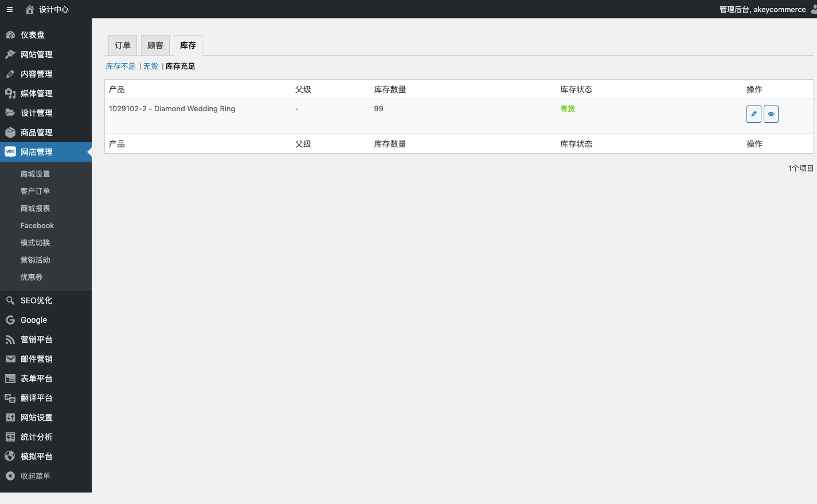The height and width of the screenshot is (504, 817).
Task: Switch to the 订单 tab
Action: point(123,45)
